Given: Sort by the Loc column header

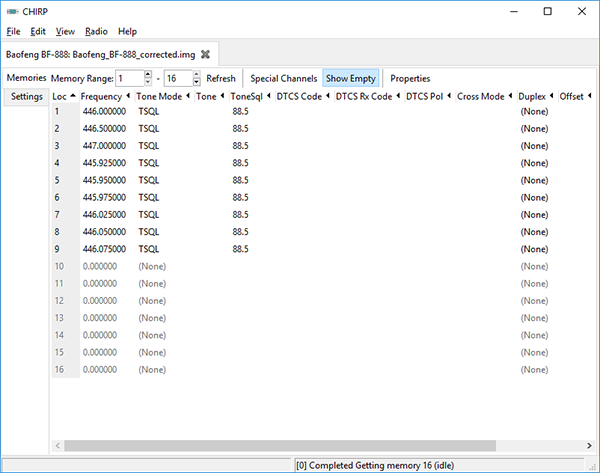Looking at the screenshot, I should point(64,96).
